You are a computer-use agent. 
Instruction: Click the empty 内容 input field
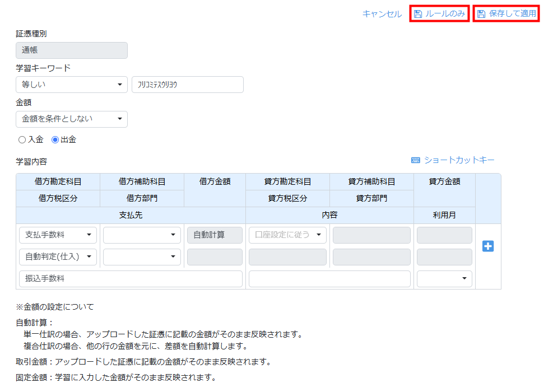(x=329, y=279)
